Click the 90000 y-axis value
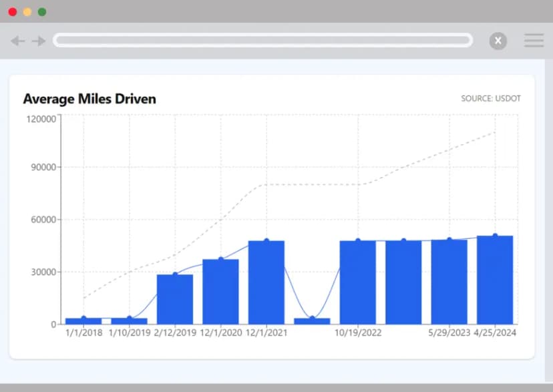 point(43,167)
